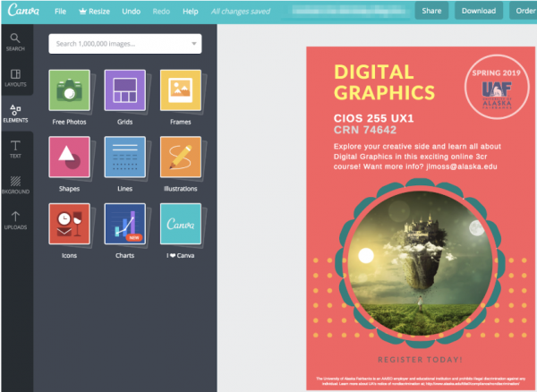Switch to the Search sidebar tab
537x392 pixels.
[x=16, y=41]
